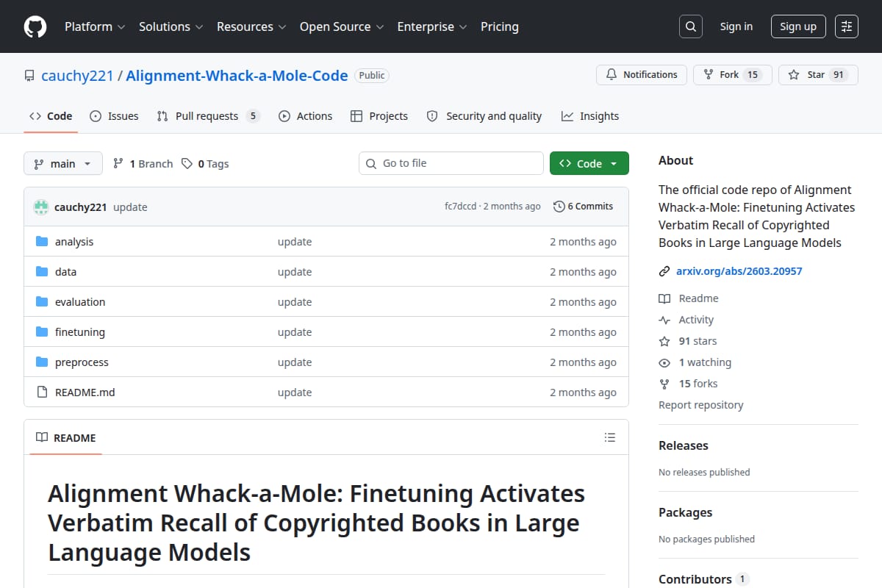Click the tag icon next to 0 Tags

click(187, 164)
